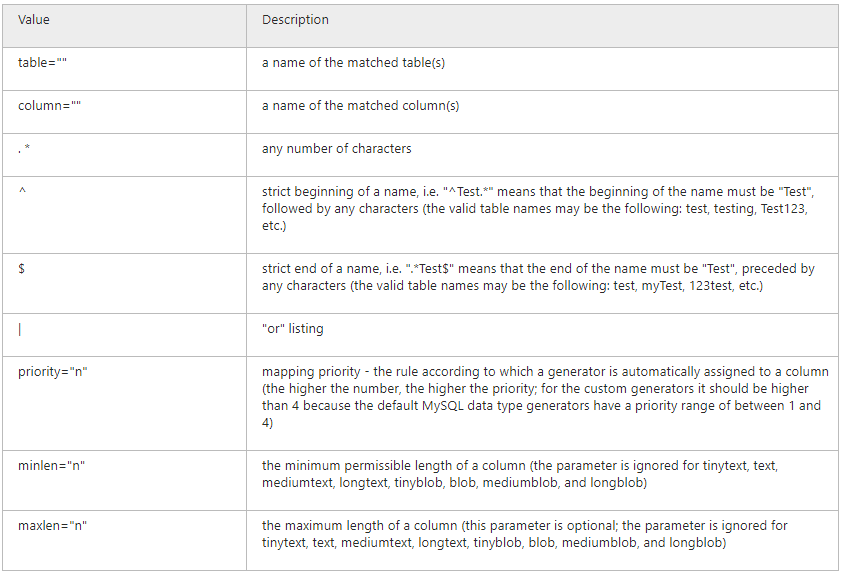Click the 'maximum length of a column' description
The width and height of the screenshot is (842, 573).
[525, 534]
